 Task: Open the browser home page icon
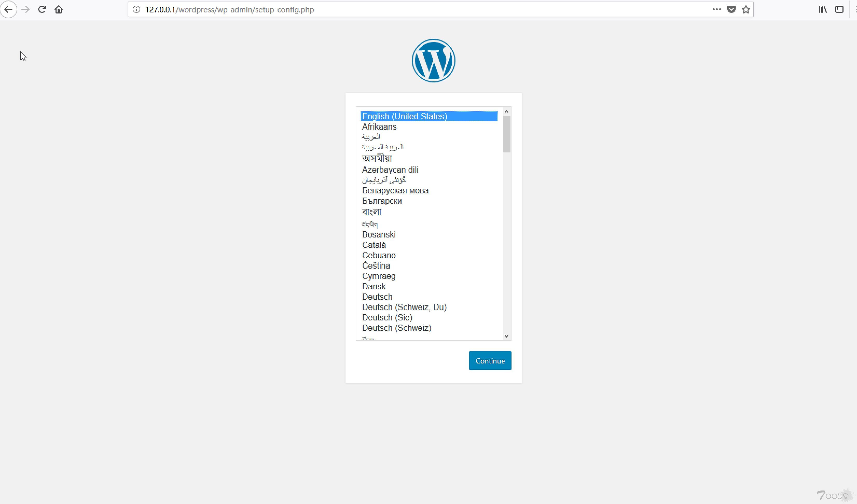59,9
